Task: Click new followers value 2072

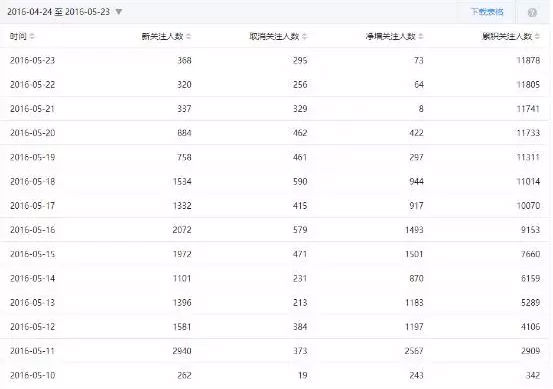Action: pos(182,230)
